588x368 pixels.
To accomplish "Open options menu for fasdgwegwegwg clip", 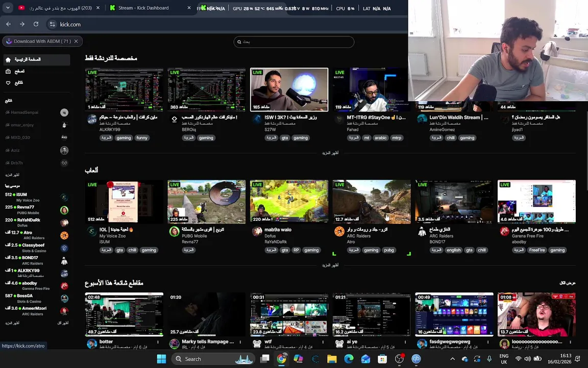I will tap(488, 342).
